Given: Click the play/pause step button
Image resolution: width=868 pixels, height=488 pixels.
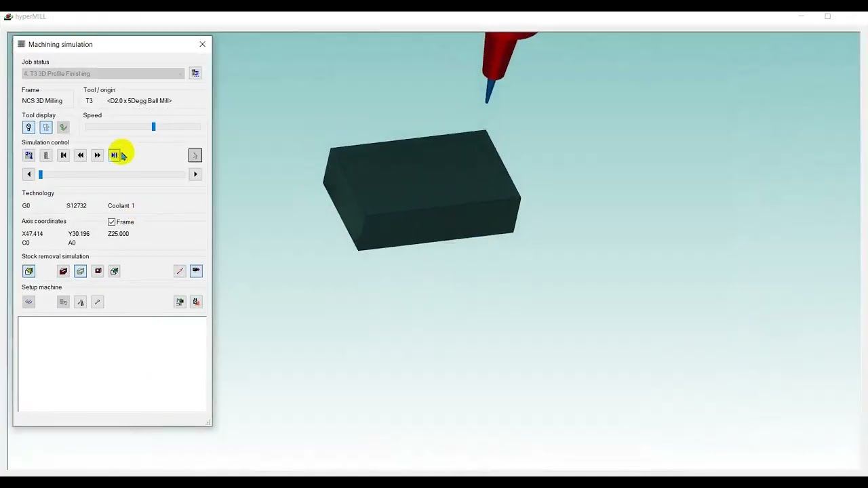Looking at the screenshot, I should click(114, 156).
